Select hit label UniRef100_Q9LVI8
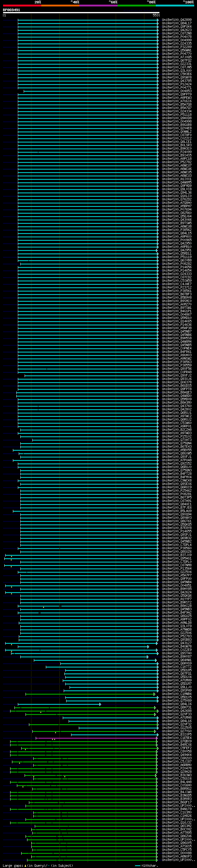The image size is (197, 868). pyautogui.click(x=177, y=189)
